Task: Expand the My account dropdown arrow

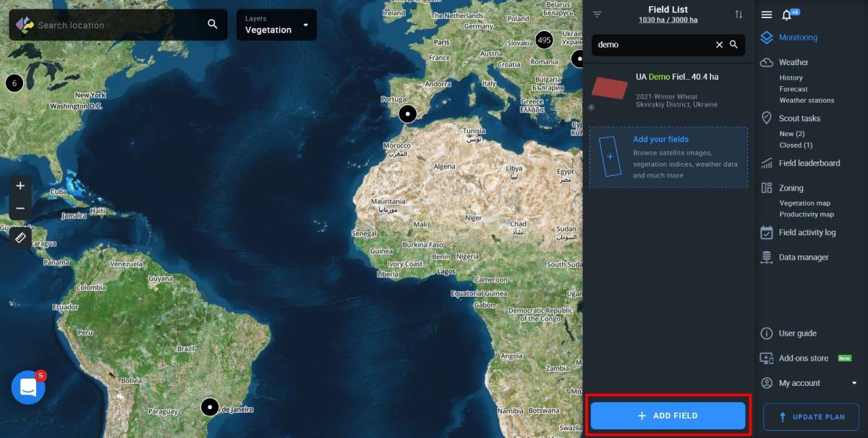Action: pyautogui.click(x=854, y=383)
